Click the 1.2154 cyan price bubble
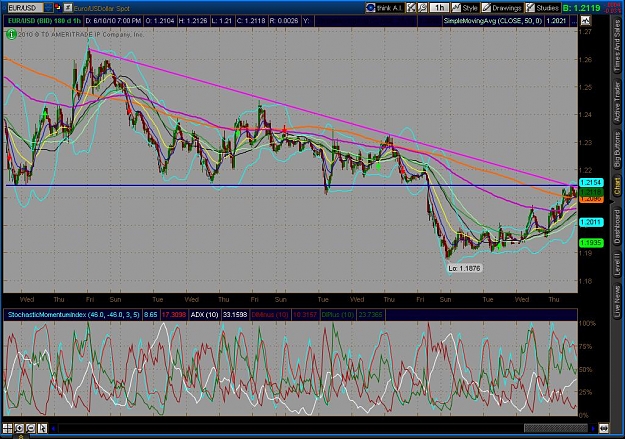Screen dimensions: 625x439 [591, 182]
